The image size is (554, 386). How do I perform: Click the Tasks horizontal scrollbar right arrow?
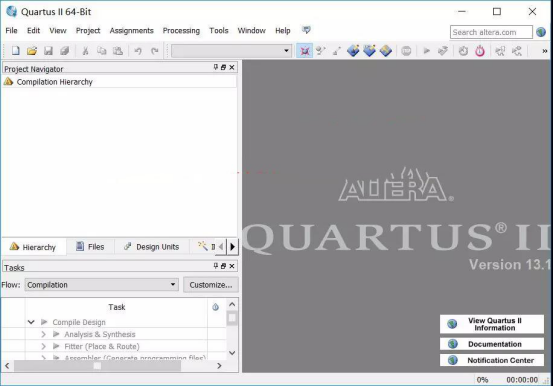click(219, 366)
